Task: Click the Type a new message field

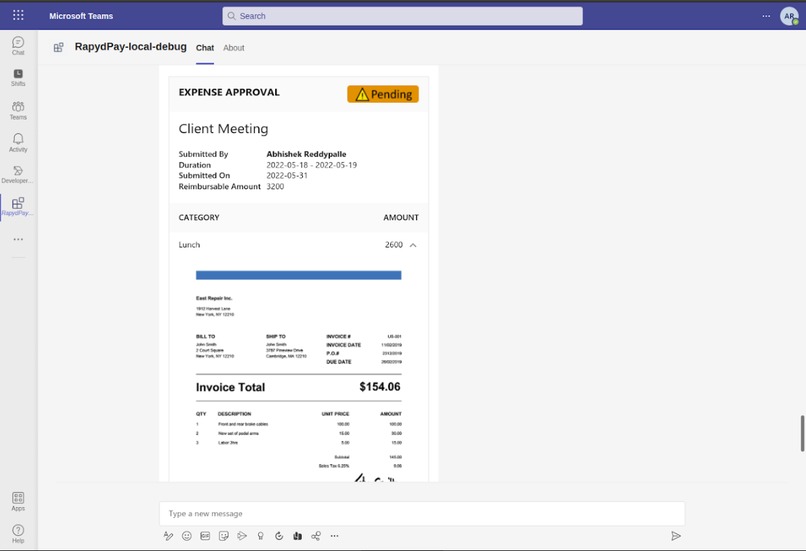Action: click(422, 513)
